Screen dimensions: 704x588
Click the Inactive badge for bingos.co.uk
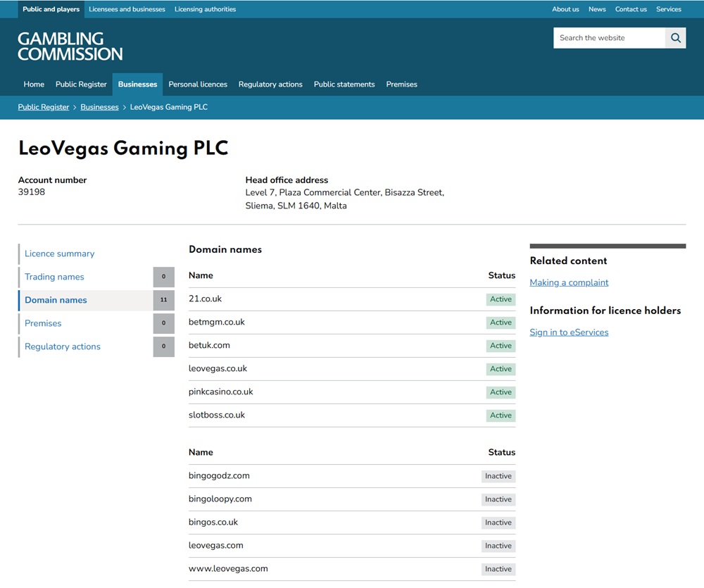pos(498,523)
